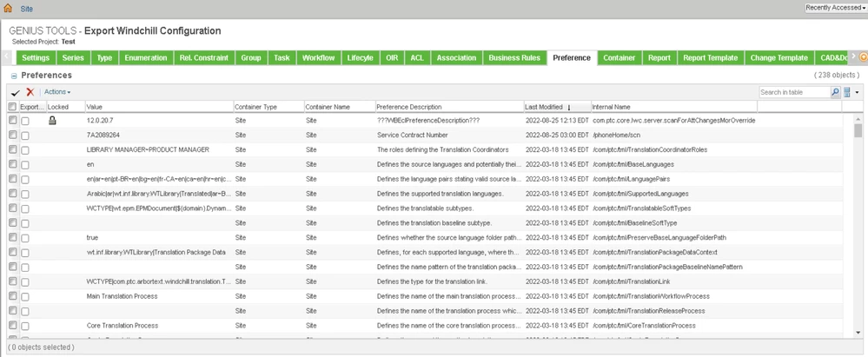Click the Last Modified sort arrow
Viewport: 868px width, 357px height.
pyautogui.click(x=569, y=108)
